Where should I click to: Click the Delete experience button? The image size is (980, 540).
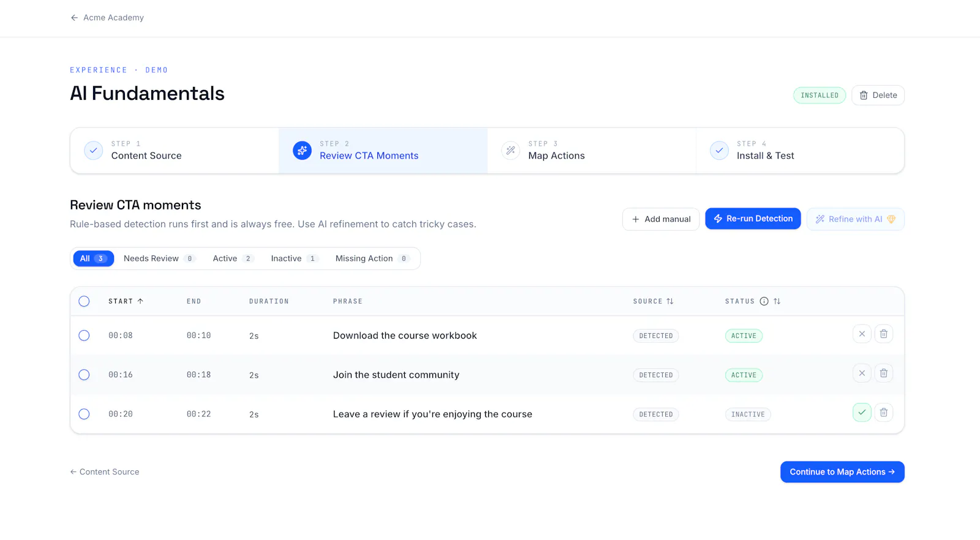tap(878, 96)
